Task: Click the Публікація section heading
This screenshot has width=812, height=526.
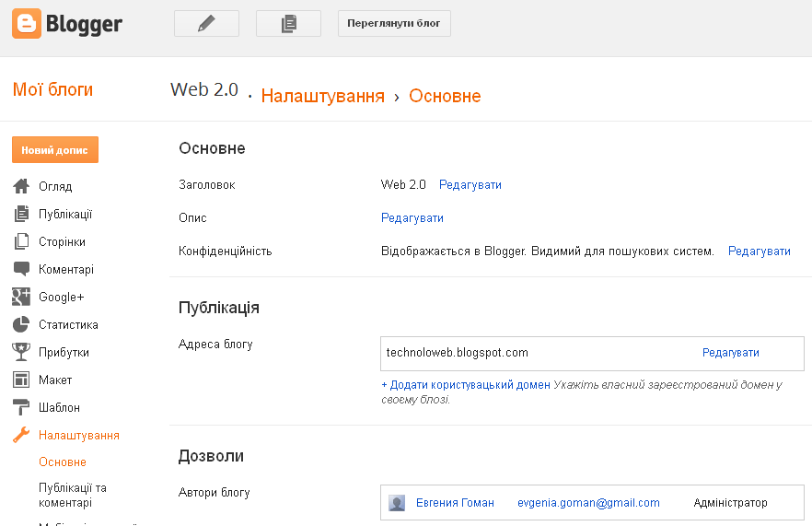Action: coord(219,308)
